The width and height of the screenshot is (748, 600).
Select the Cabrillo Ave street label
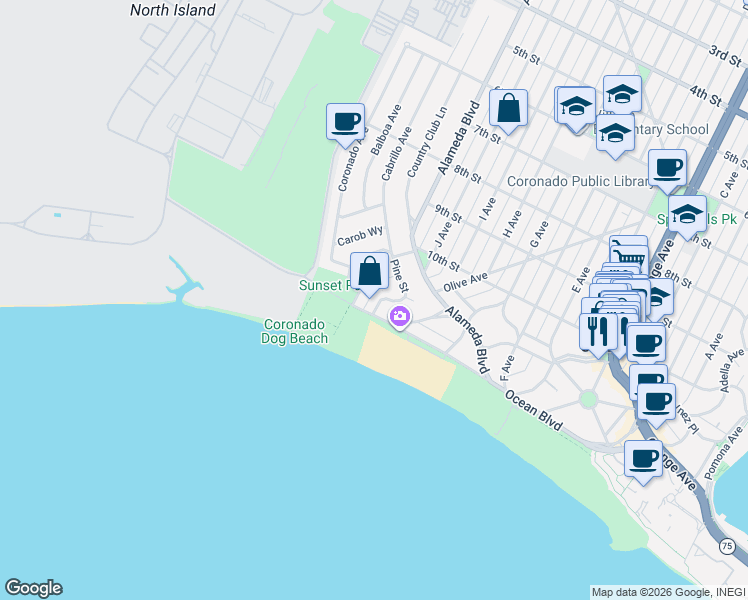pos(396,154)
